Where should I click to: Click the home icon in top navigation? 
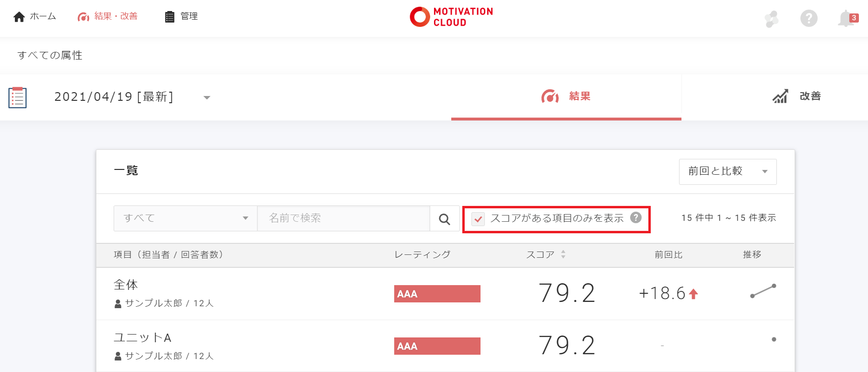[19, 17]
